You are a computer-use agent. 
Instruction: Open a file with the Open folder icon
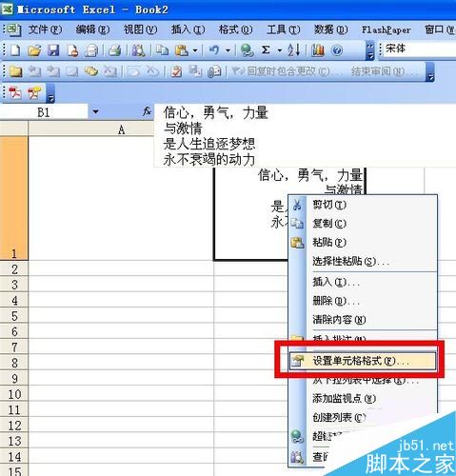[34, 50]
